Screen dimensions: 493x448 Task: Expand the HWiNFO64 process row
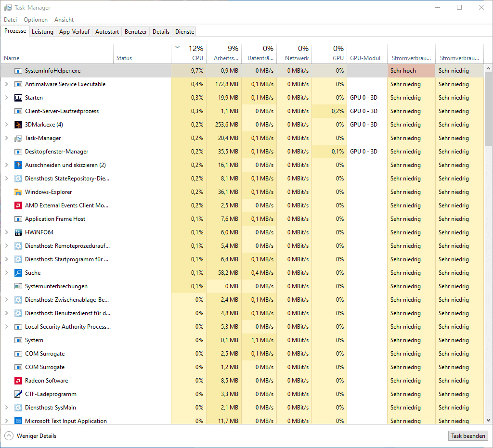(7, 232)
